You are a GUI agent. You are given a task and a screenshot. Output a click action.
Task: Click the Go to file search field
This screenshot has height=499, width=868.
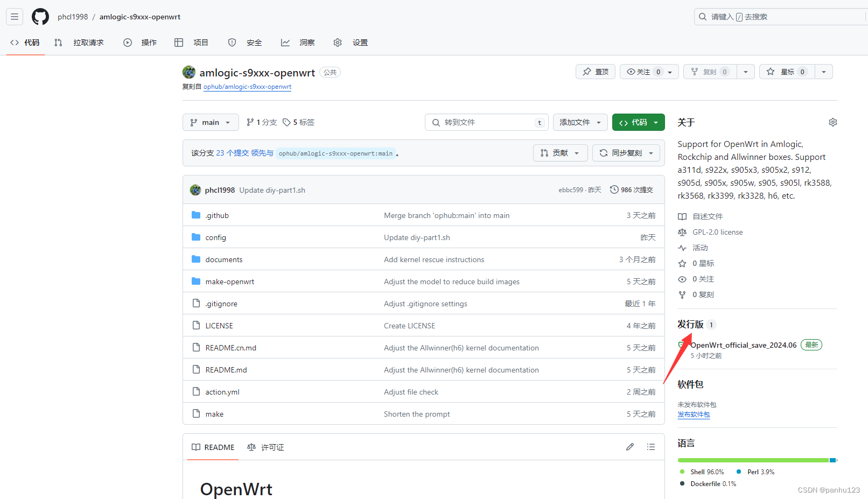(x=487, y=122)
